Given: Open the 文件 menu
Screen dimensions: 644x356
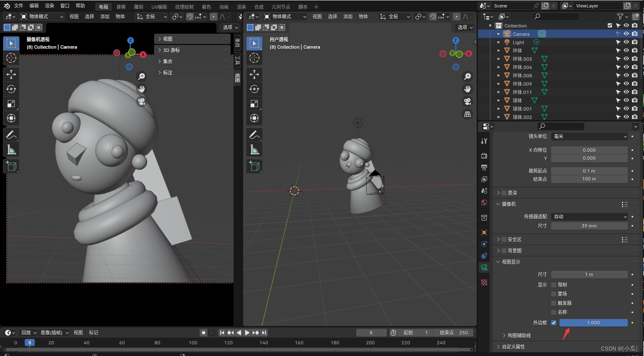Looking at the screenshot, I should click(19, 6).
